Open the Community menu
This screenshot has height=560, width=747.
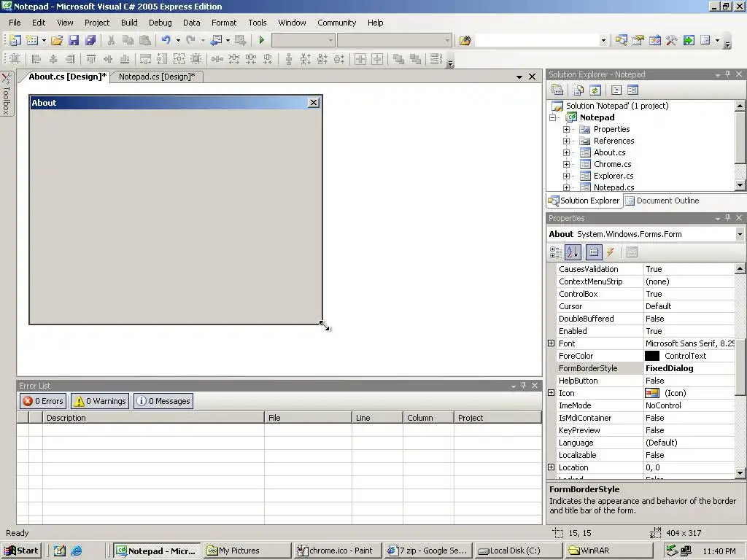click(x=336, y=23)
